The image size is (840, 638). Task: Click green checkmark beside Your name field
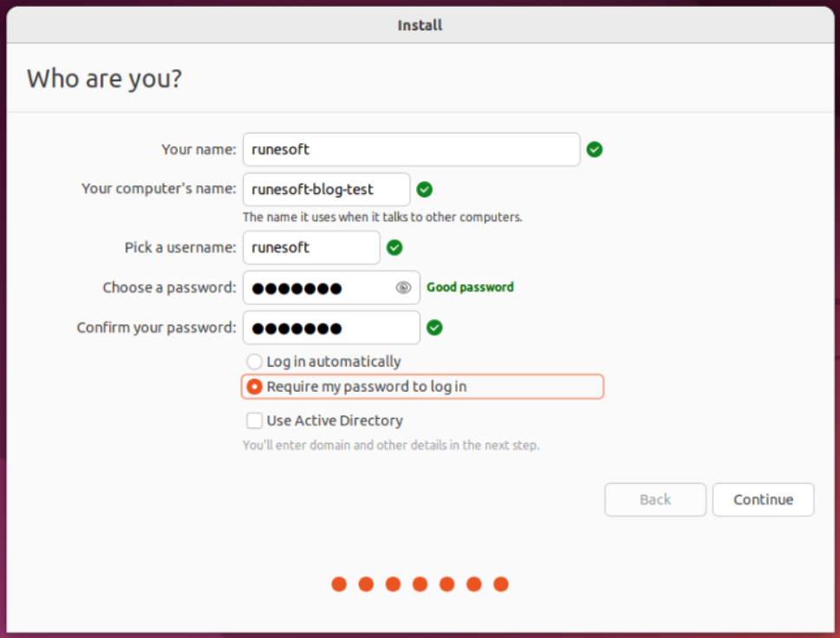click(594, 149)
